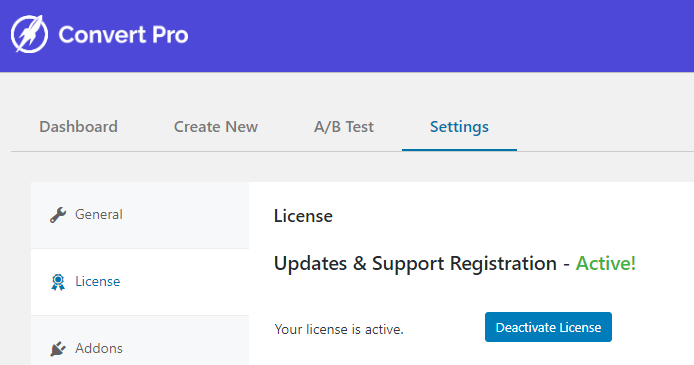Screen dimensions: 694x365
Task: Click the License section heading
Action: coord(303,216)
